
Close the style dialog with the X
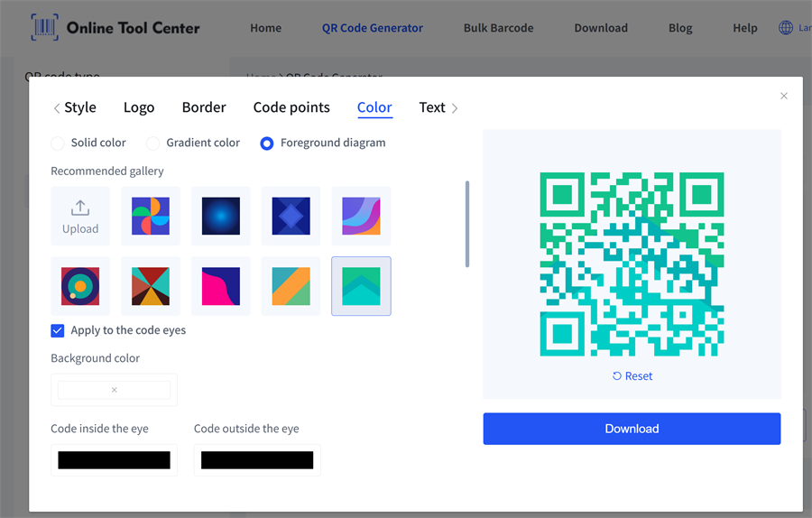pyautogui.click(x=784, y=96)
